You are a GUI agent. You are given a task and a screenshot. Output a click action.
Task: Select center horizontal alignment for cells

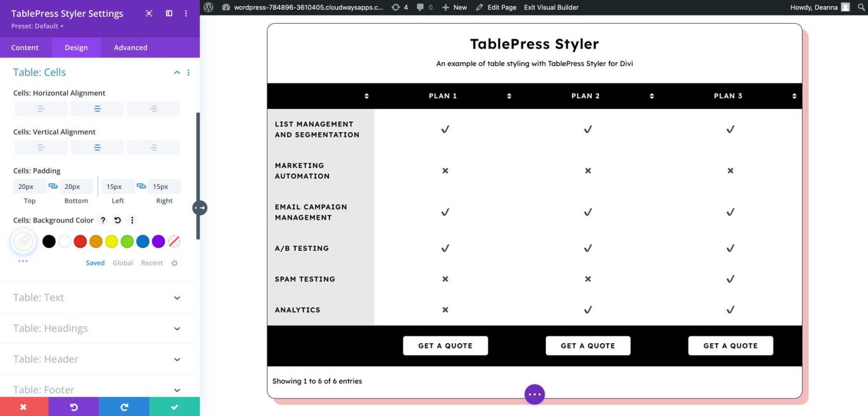97,108
